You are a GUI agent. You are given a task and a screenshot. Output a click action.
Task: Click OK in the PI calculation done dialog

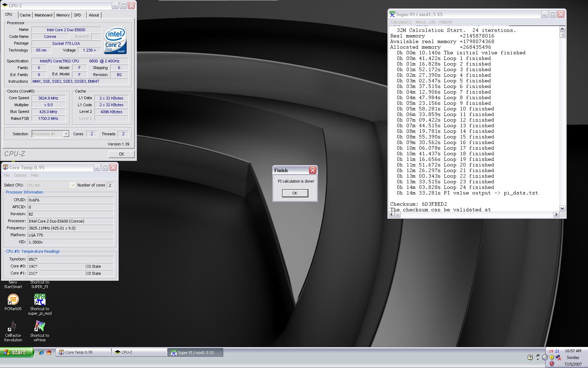click(295, 193)
